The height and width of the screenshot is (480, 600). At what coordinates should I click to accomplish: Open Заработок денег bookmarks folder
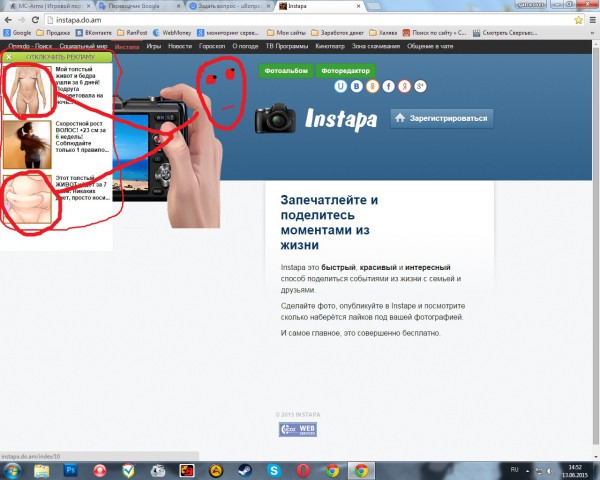[338, 33]
